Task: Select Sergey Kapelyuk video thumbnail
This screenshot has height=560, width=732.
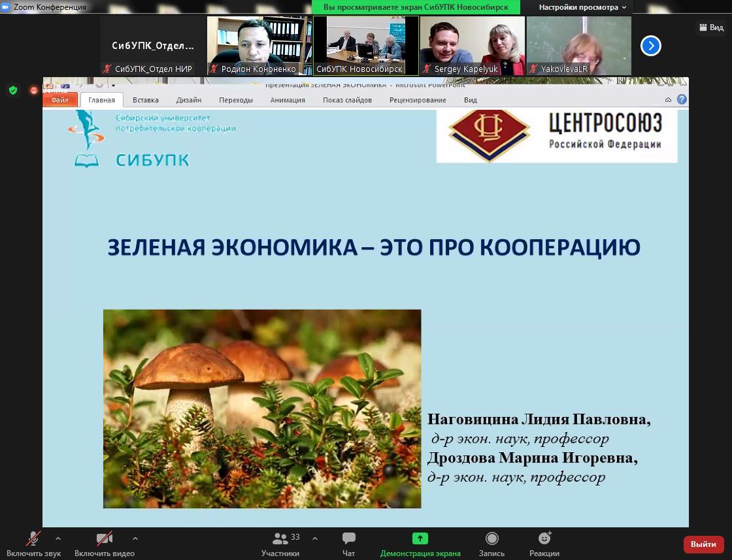Action: coord(472,46)
